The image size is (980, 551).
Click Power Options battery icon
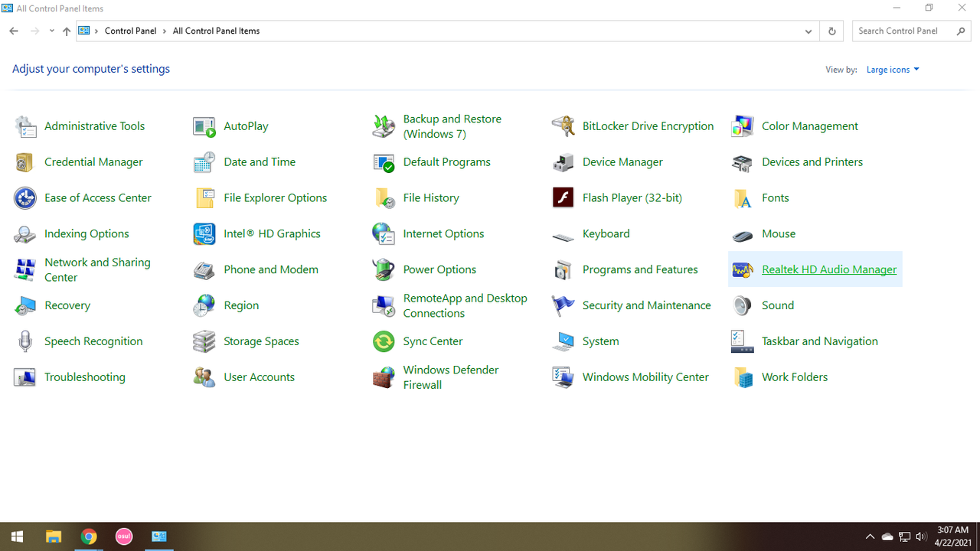click(x=384, y=270)
